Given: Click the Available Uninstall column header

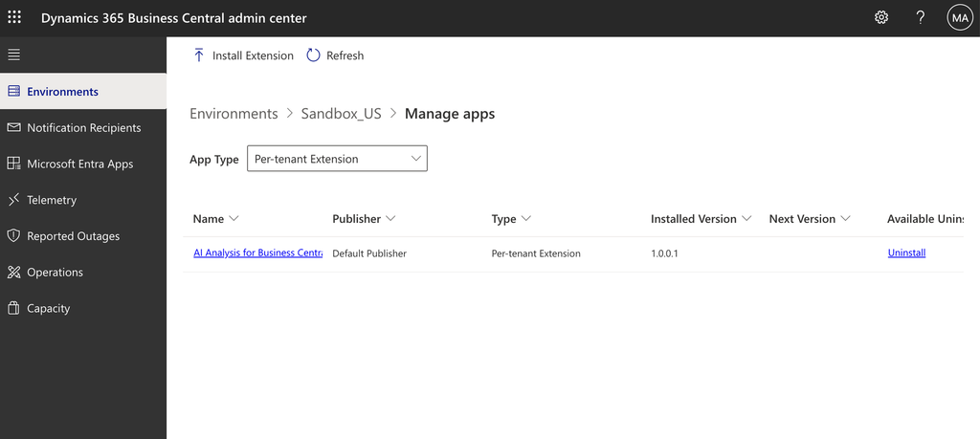Looking at the screenshot, I should [x=925, y=219].
